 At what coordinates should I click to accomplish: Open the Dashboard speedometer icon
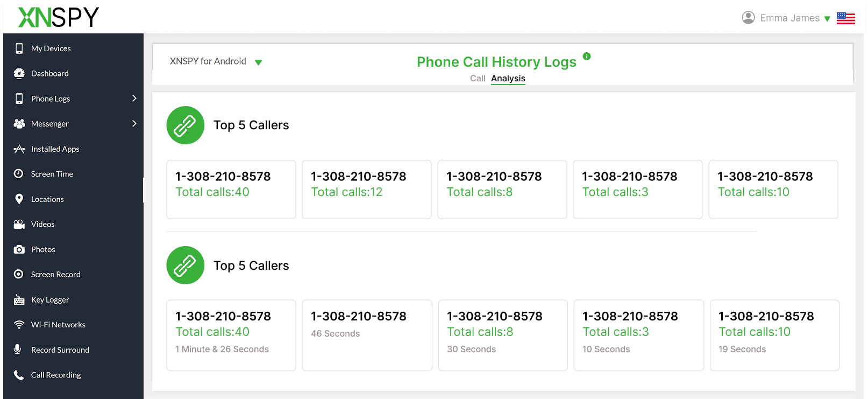click(x=19, y=73)
